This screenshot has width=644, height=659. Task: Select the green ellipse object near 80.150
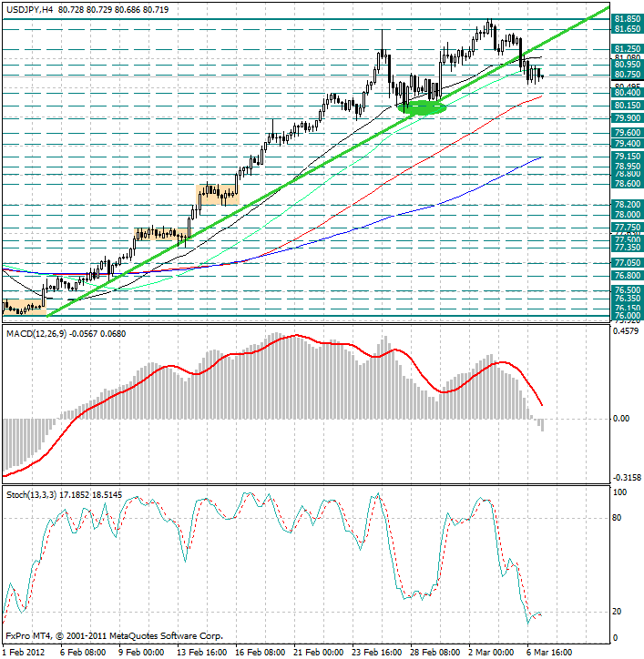click(422, 108)
